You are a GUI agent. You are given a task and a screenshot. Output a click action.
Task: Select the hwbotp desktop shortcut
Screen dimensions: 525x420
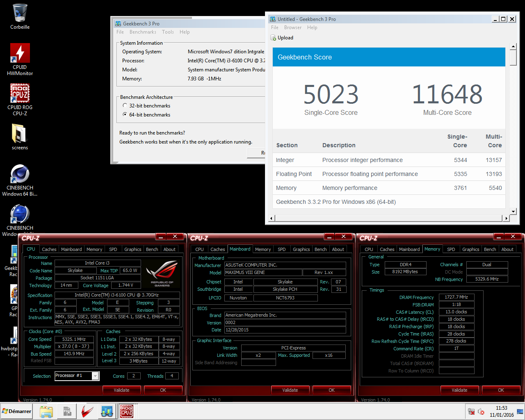pos(9,341)
